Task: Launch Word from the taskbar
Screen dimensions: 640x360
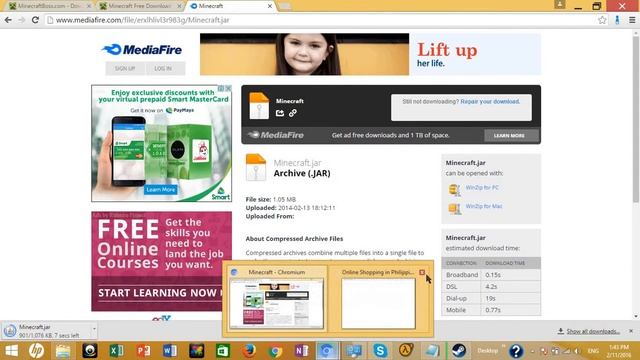Action: 170,351
